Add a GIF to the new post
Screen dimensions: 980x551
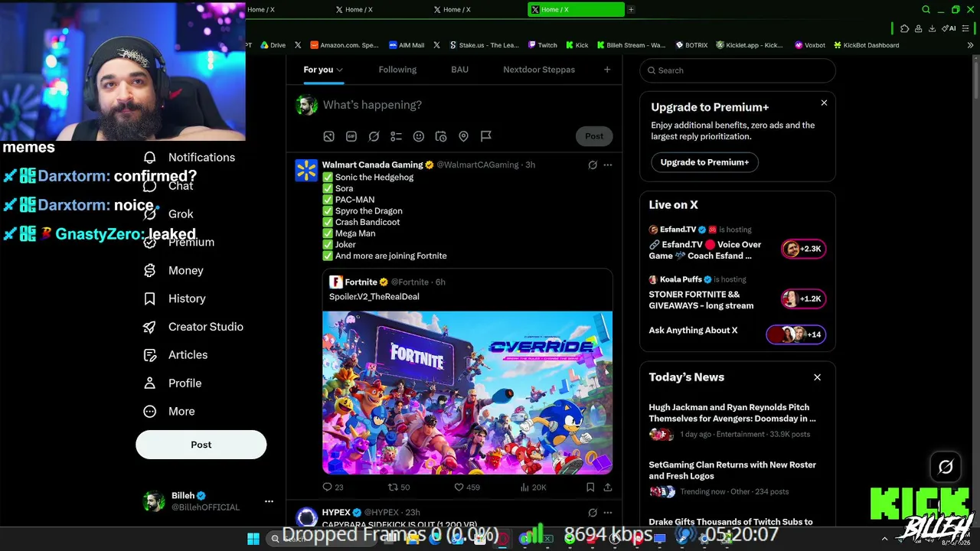coord(351,136)
